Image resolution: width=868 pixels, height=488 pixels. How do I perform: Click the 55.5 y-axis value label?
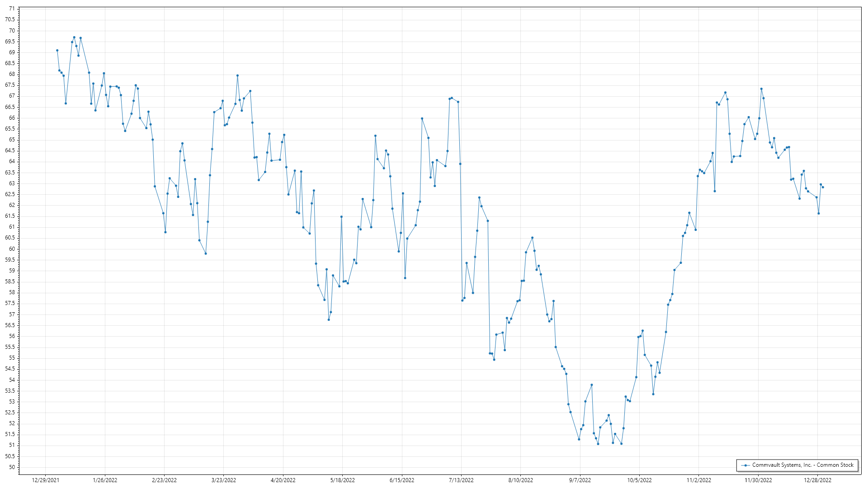pos(10,347)
